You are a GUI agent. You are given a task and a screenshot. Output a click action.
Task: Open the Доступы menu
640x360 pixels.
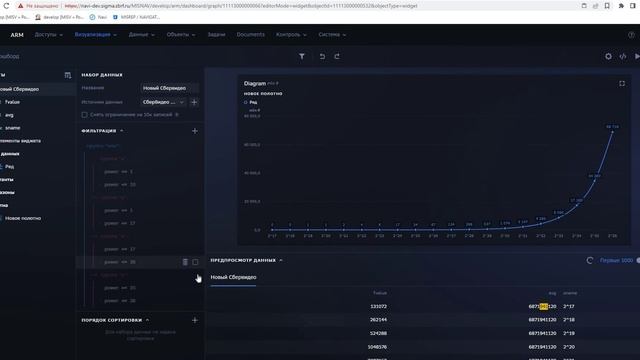[x=49, y=35]
